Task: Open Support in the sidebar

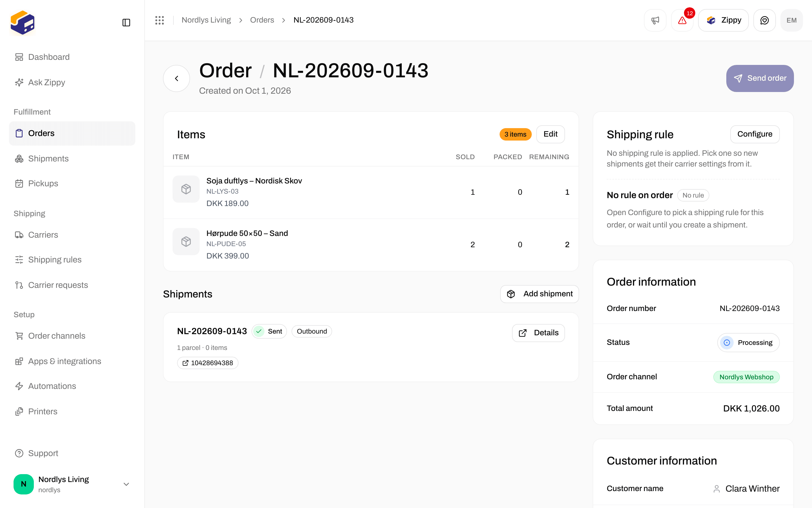Action: click(x=72, y=453)
